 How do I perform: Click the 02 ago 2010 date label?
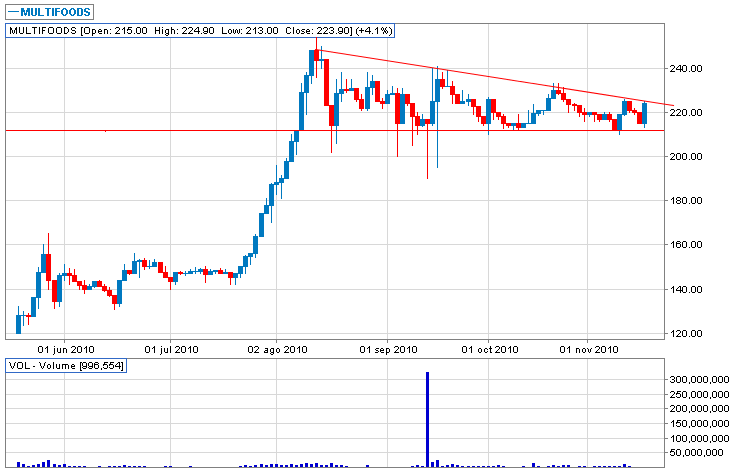pos(277,350)
